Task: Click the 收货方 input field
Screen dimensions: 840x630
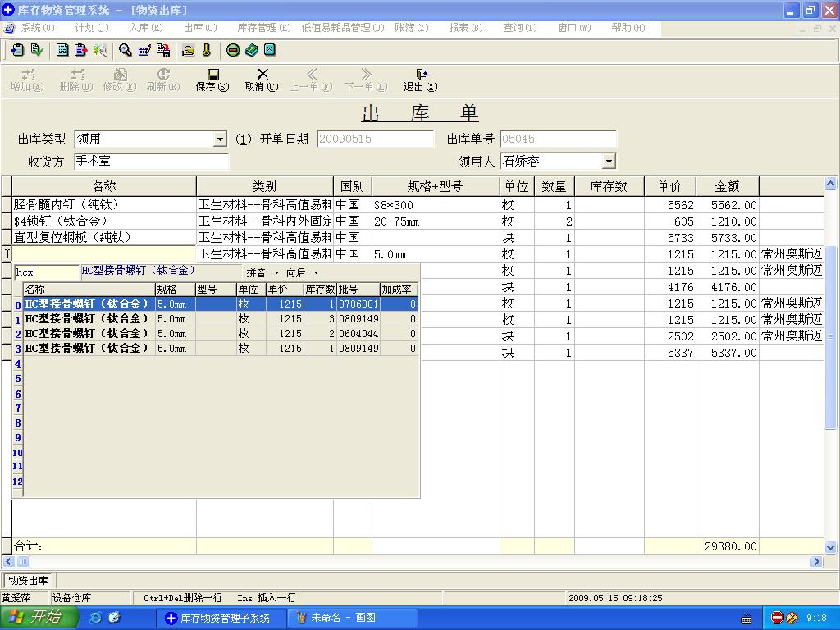Action: pyautogui.click(x=151, y=162)
